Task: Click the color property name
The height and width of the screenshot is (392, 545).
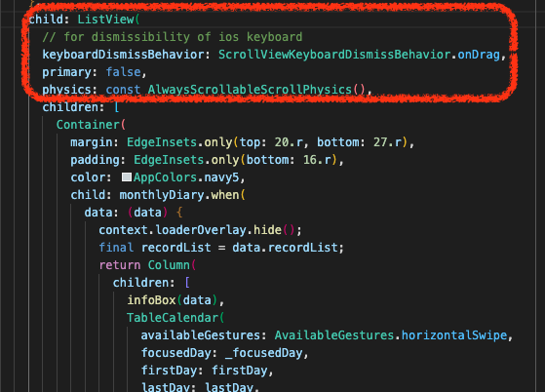Action: pyautogui.click(x=88, y=177)
